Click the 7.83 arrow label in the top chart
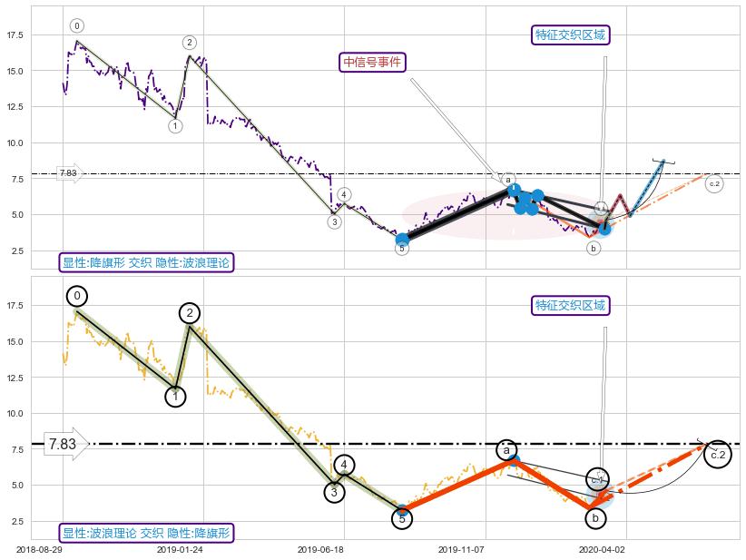 (67, 172)
